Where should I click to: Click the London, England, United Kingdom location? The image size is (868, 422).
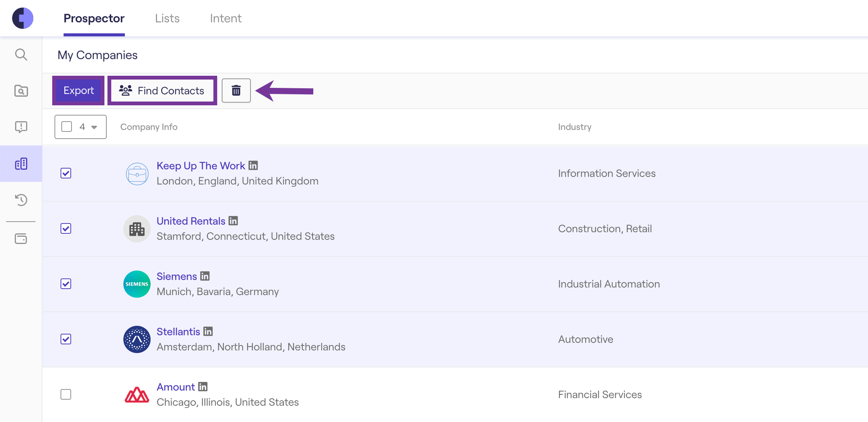pyautogui.click(x=238, y=181)
